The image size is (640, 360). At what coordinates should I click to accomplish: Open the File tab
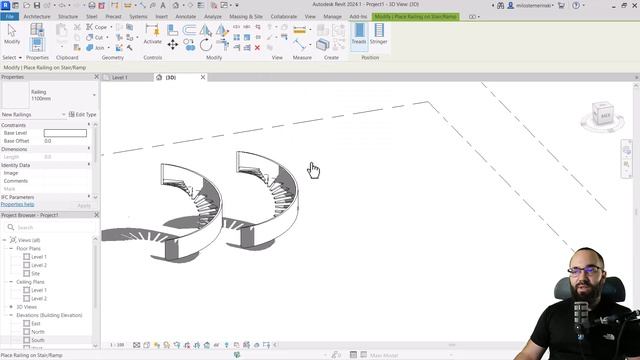click(10, 16)
